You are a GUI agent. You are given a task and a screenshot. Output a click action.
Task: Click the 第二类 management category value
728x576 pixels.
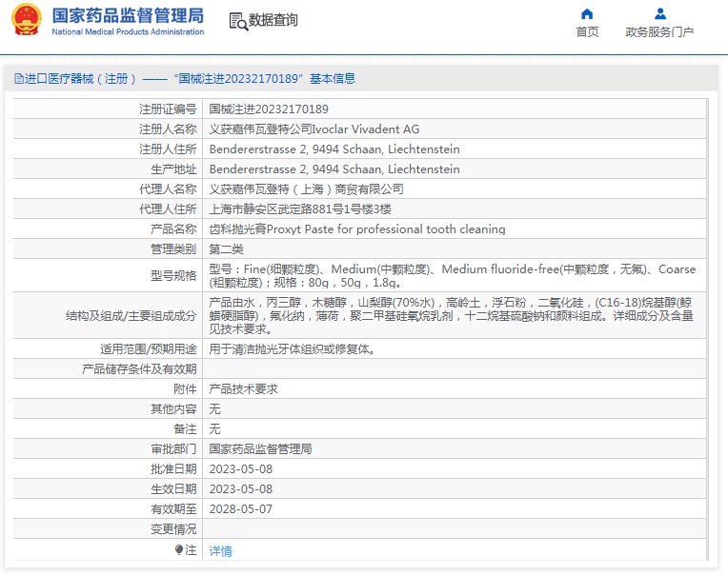[x=226, y=248]
